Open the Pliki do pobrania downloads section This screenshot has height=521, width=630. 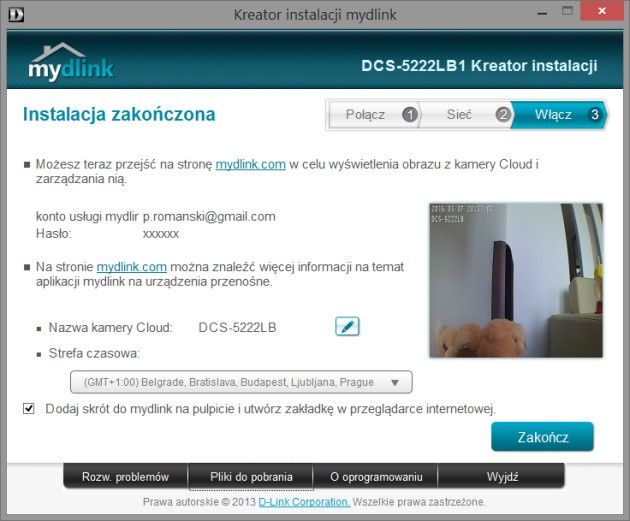pos(251,476)
